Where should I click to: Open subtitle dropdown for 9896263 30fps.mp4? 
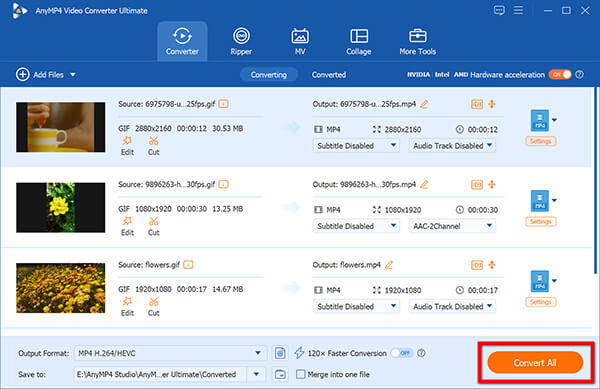point(356,226)
